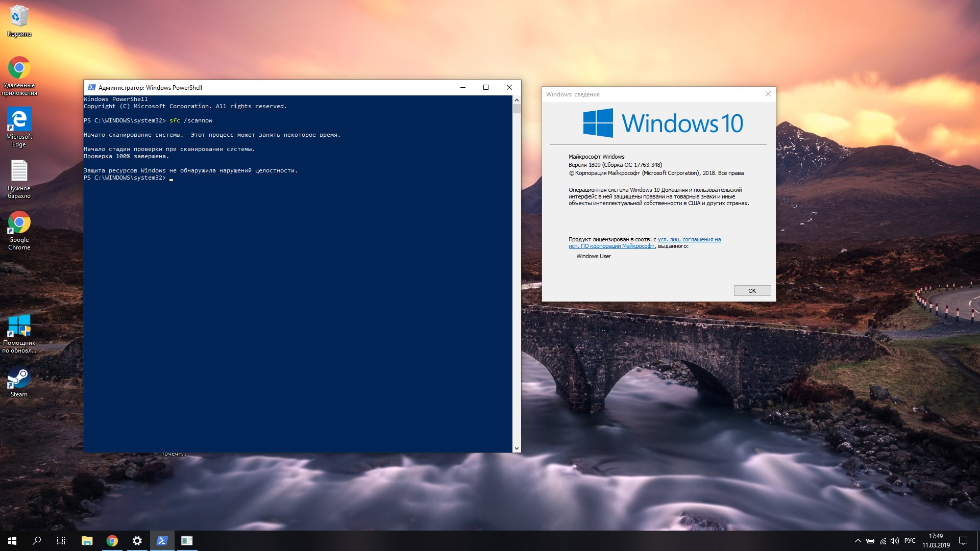Image resolution: width=980 pixels, height=551 pixels.
Task: Open taskbar search magnifier
Action: click(37, 540)
